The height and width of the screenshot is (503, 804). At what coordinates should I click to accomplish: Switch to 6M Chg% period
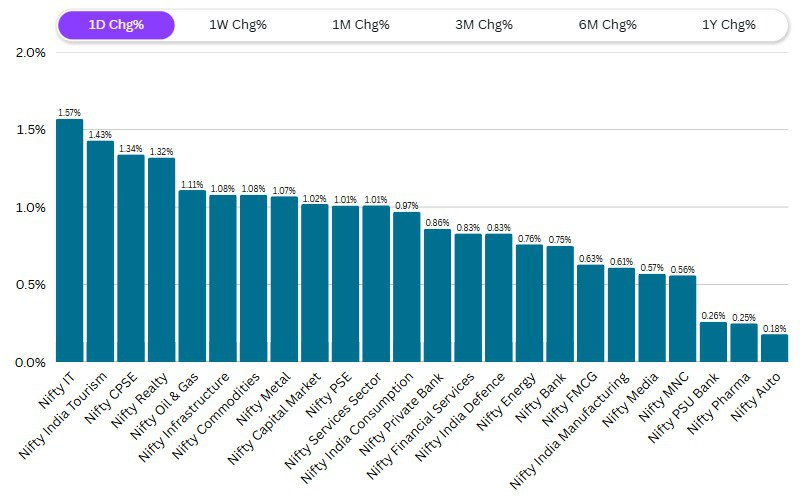click(x=608, y=25)
